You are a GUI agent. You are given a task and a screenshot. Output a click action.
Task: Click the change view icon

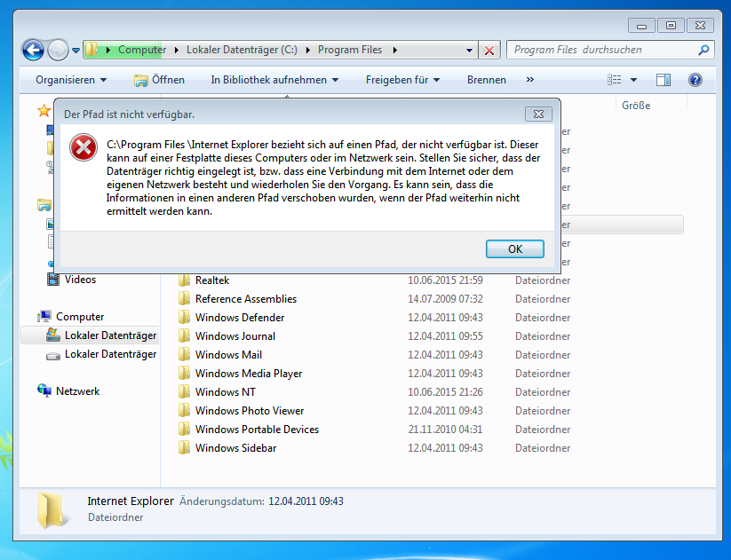tap(615, 80)
